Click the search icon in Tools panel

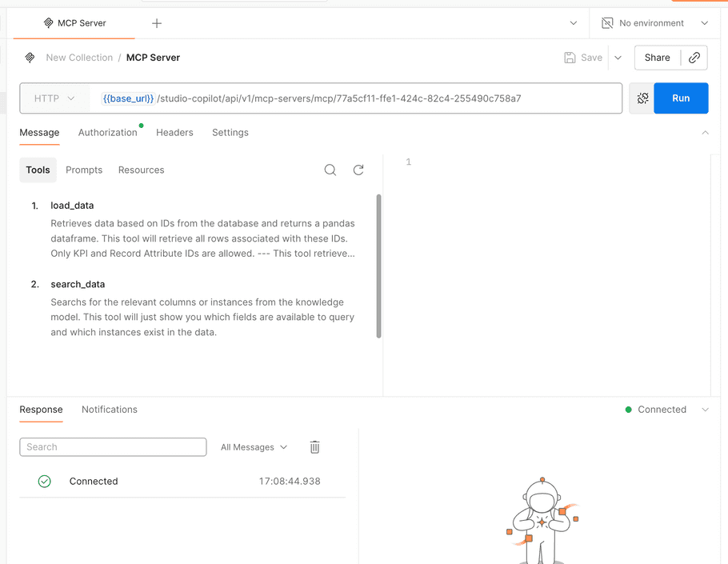330,170
